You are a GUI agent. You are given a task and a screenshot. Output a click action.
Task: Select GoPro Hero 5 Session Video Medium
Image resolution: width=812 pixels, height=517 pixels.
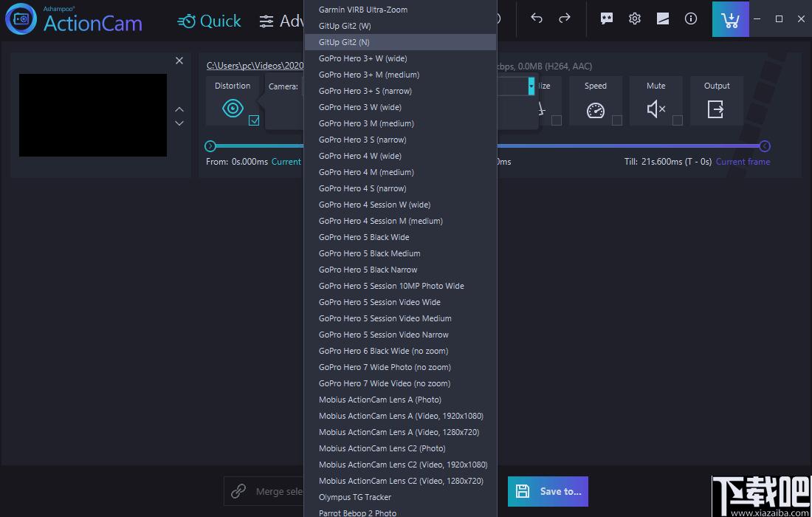400,318
